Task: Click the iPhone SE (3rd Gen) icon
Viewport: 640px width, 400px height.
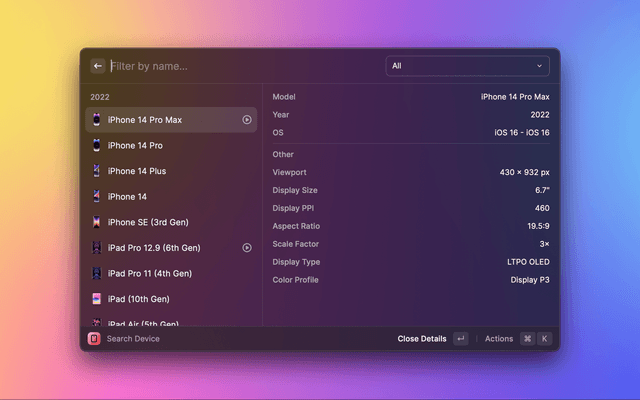Action: pos(97,222)
